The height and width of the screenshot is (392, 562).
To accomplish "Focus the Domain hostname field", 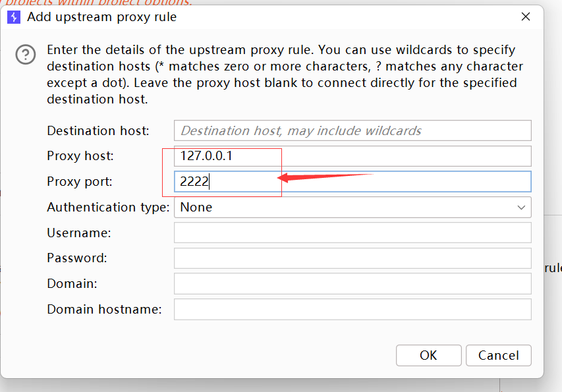I will click(x=352, y=309).
